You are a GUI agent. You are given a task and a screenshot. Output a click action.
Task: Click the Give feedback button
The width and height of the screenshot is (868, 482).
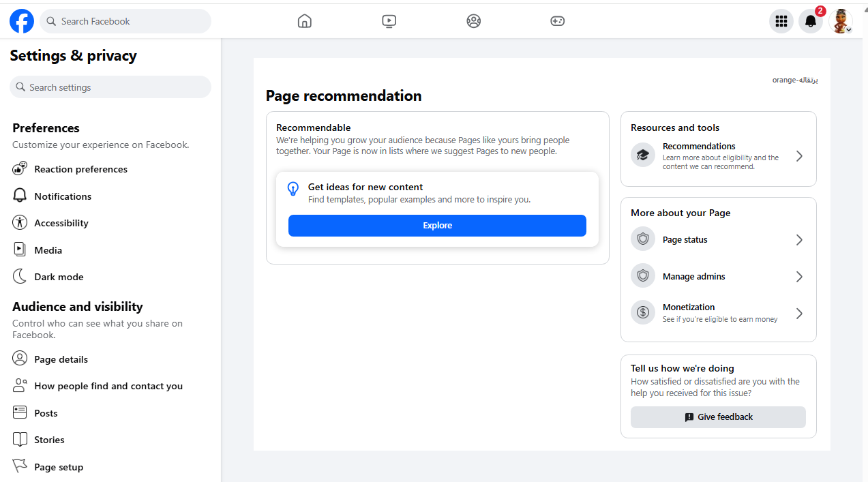pyautogui.click(x=718, y=417)
